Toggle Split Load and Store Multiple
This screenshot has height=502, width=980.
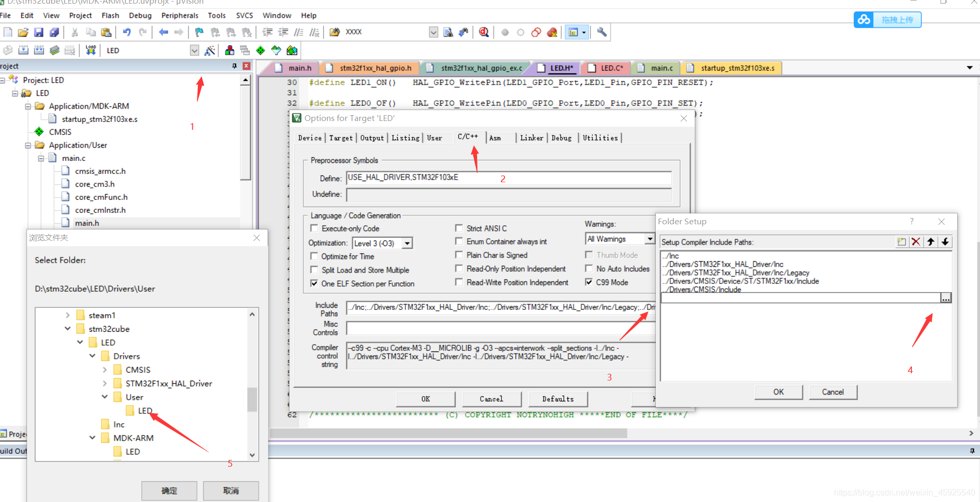pyautogui.click(x=314, y=269)
